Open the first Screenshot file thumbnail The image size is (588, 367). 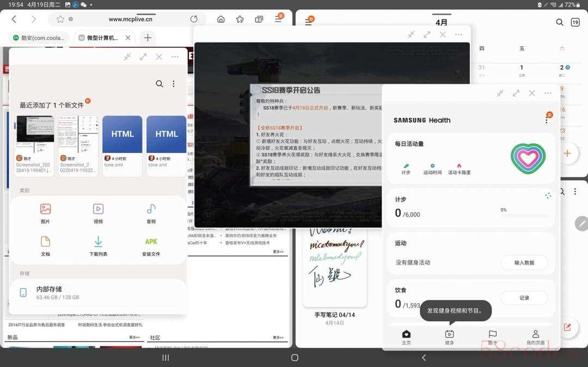click(34, 145)
